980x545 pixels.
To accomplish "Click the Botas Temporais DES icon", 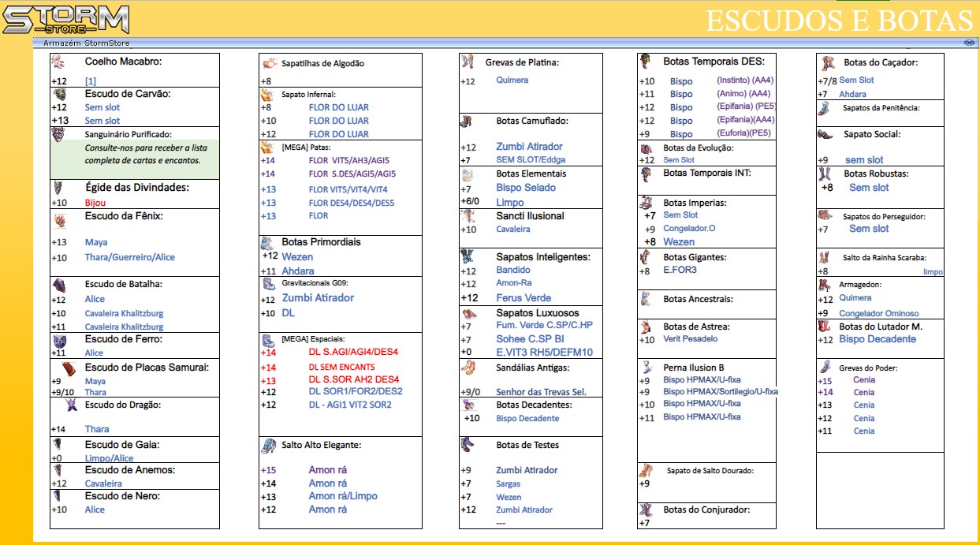I will click(x=646, y=62).
